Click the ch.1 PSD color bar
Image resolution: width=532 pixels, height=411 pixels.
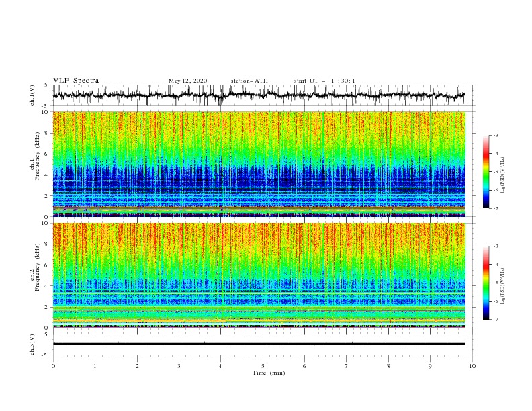[486, 172]
